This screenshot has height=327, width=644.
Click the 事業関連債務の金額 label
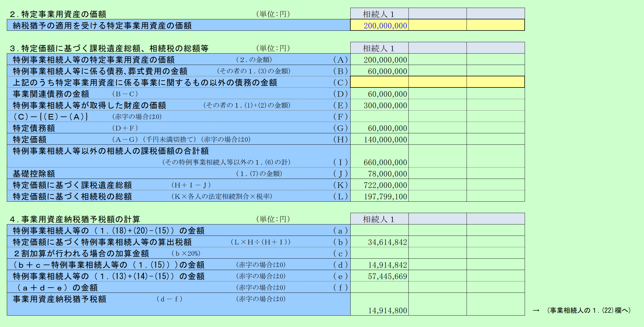(51, 94)
